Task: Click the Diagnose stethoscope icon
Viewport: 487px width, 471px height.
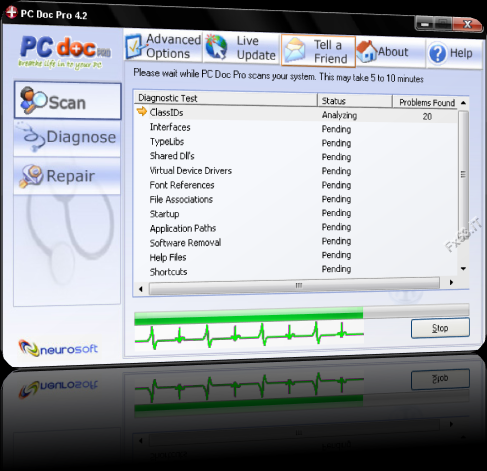Action: tap(32, 137)
